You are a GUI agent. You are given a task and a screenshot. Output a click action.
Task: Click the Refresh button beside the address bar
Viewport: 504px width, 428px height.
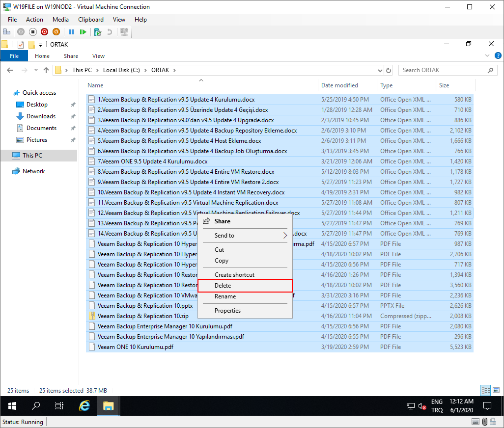pos(389,70)
